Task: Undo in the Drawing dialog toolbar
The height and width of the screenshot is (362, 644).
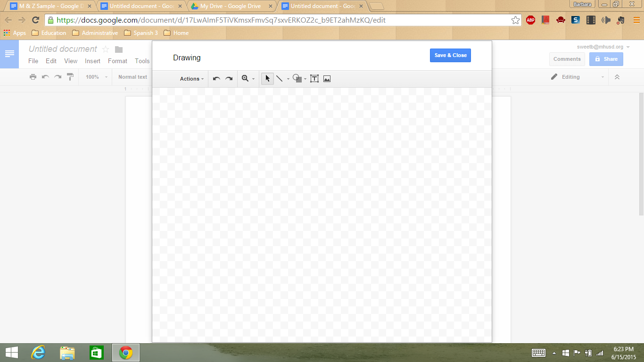Action: 216,79
